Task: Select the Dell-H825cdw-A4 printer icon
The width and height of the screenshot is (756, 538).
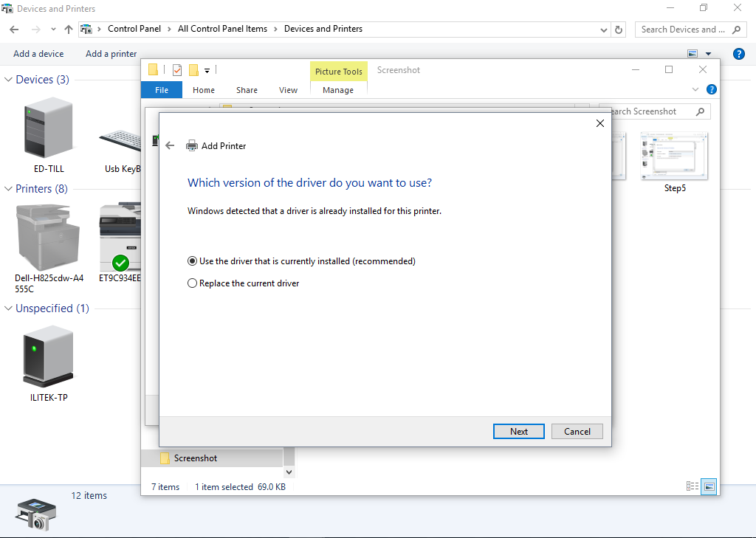Action: click(x=49, y=237)
